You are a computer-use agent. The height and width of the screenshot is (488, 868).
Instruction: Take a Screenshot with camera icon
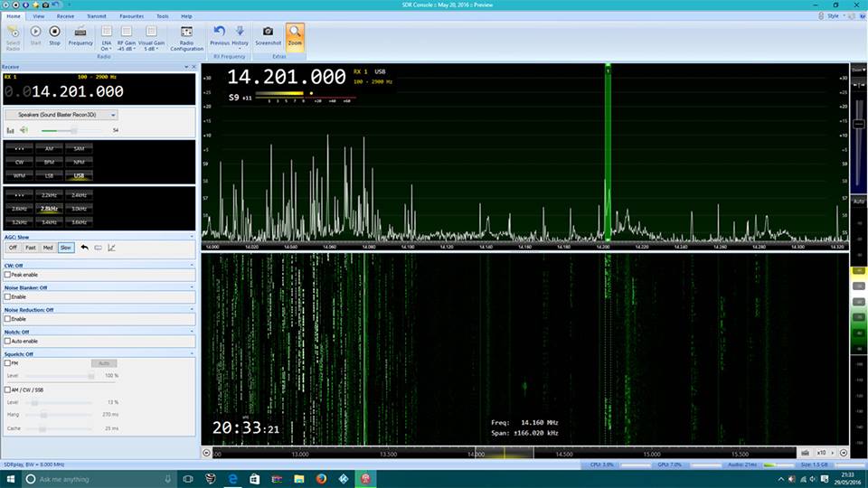pos(268,35)
